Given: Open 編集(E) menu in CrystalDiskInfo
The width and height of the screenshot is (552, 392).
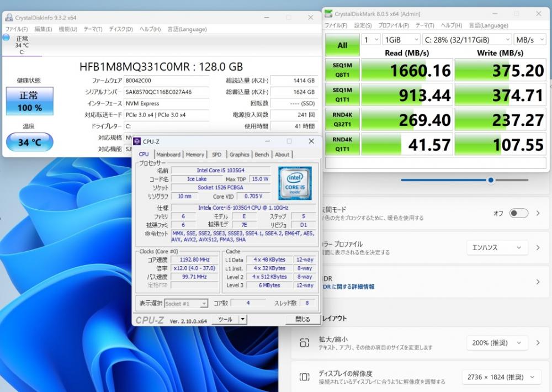Looking at the screenshot, I should [43, 29].
